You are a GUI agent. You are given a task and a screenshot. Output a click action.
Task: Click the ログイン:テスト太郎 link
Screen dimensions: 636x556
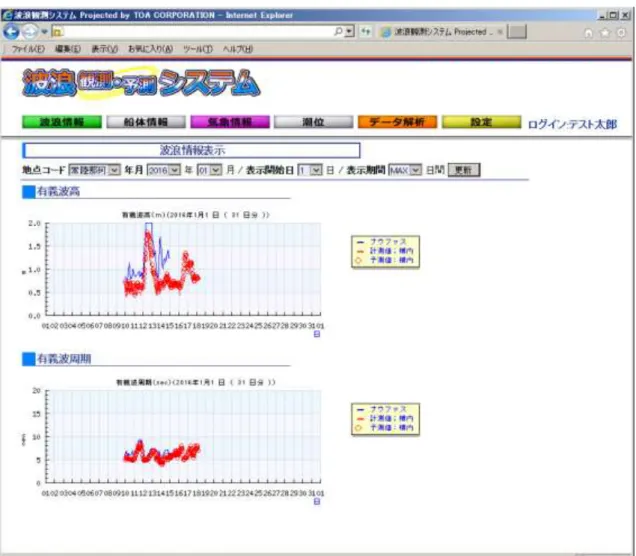click(572, 124)
